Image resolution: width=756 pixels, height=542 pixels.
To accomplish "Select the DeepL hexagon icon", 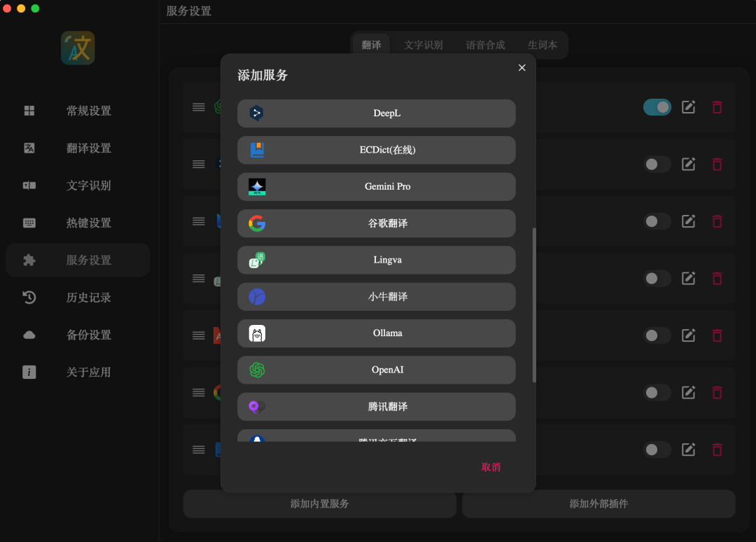I will click(256, 113).
